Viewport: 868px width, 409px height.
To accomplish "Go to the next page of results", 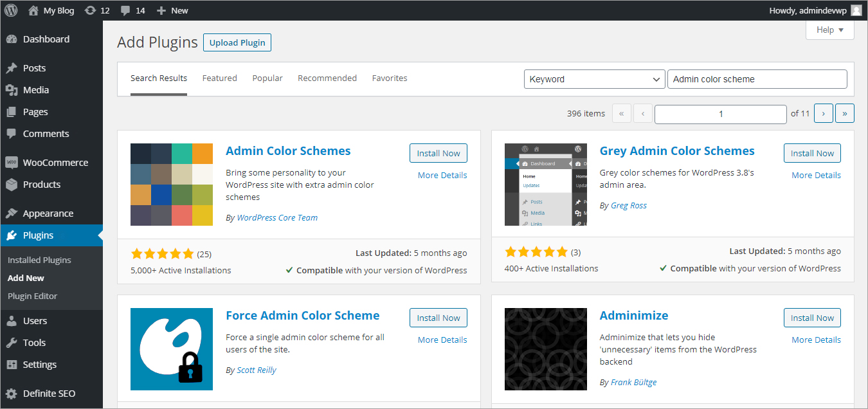I will click(823, 113).
